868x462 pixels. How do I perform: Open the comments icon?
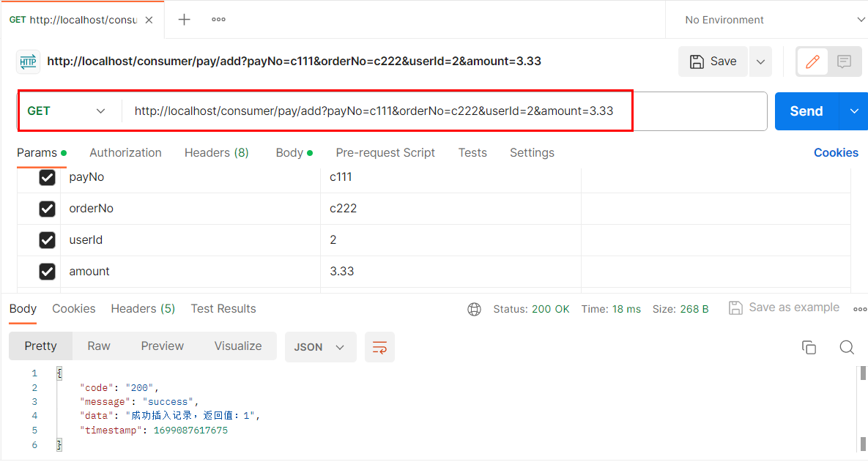845,62
